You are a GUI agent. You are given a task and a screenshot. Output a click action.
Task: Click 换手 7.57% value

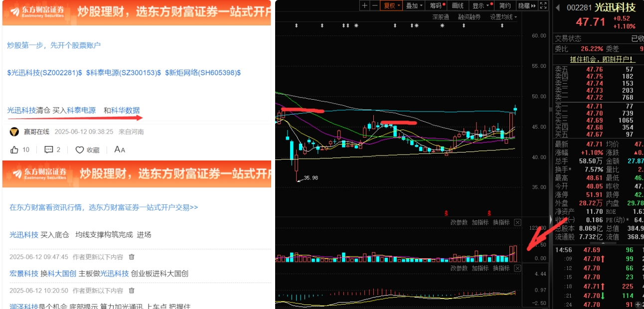click(593, 169)
